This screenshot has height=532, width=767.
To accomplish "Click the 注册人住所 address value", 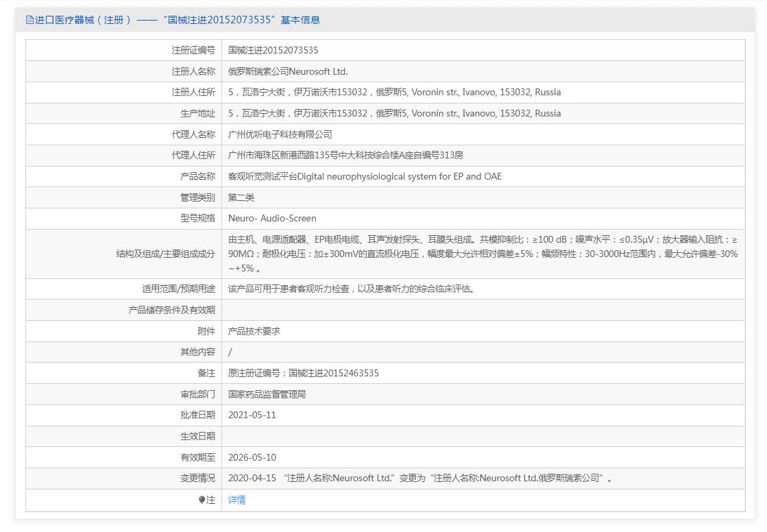I will click(394, 92).
